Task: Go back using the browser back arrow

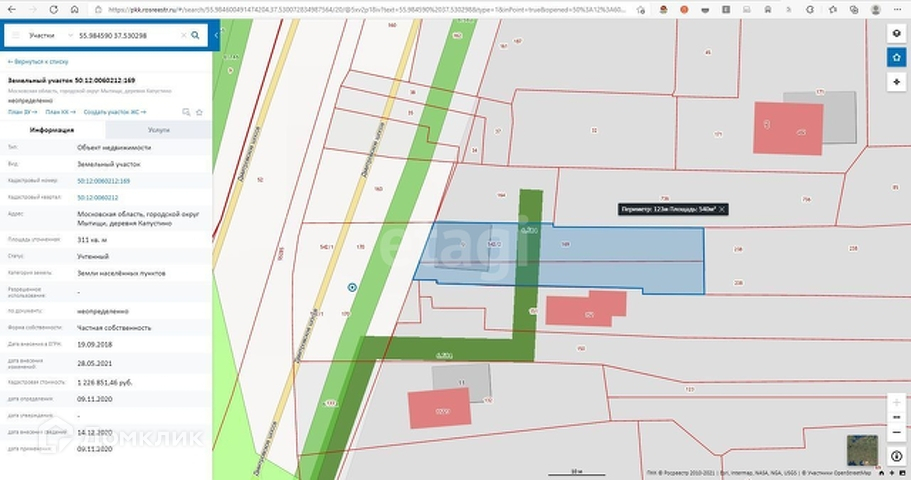Action: click(x=12, y=9)
